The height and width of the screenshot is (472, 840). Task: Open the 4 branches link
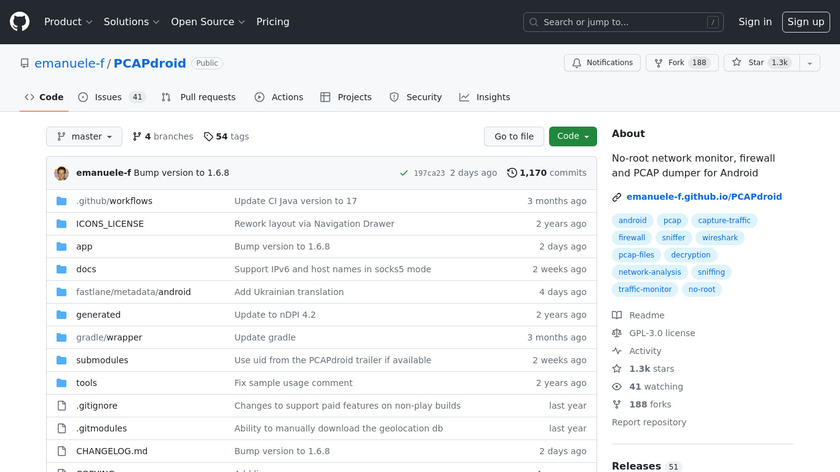[x=163, y=137]
